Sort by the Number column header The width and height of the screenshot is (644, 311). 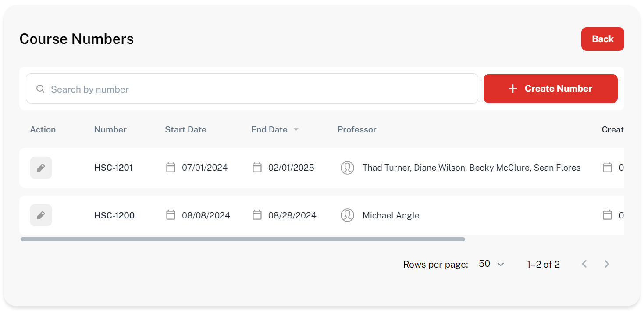110,129
